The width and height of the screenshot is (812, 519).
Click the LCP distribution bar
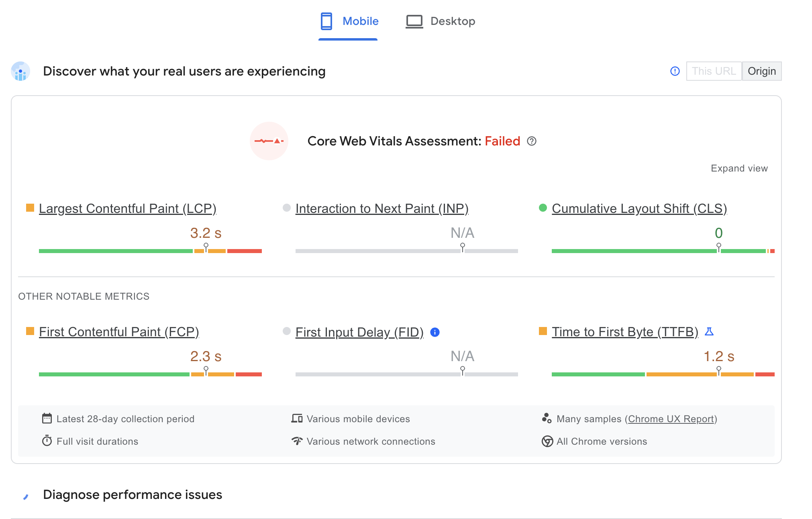(150, 251)
